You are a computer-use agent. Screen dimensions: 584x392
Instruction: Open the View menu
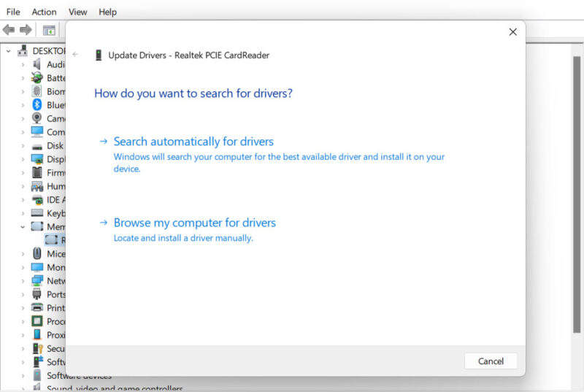[77, 12]
